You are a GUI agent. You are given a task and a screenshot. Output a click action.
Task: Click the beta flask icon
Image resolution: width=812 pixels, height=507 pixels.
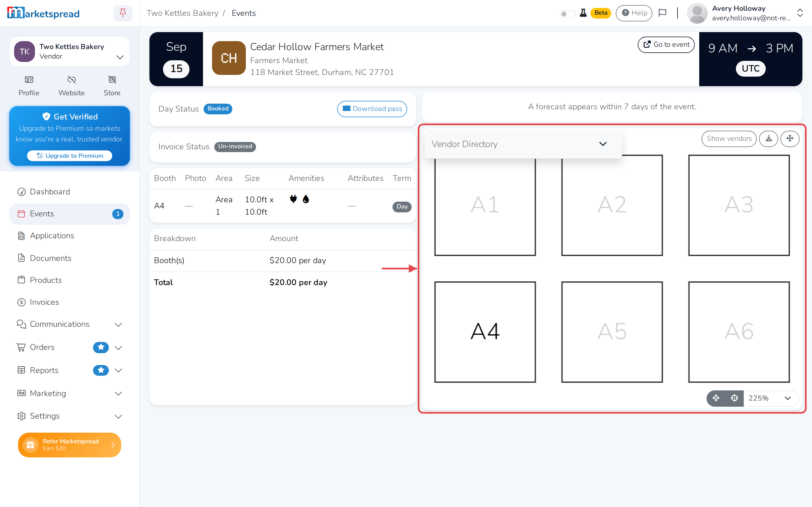click(x=583, y=13)
